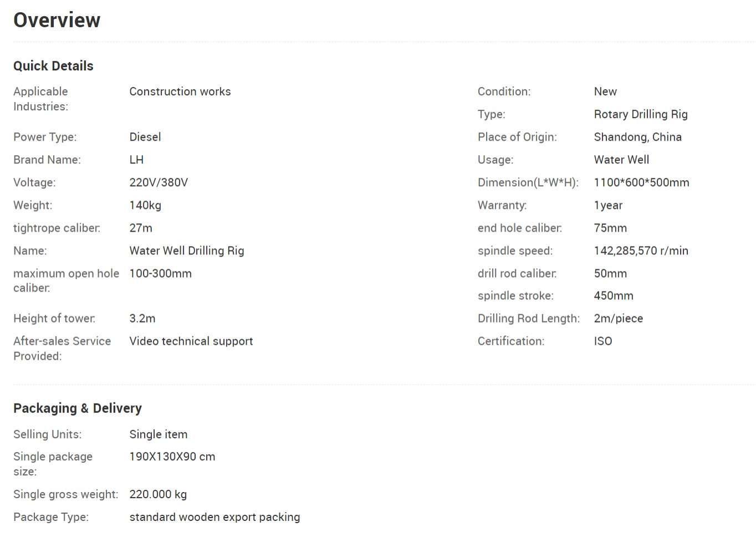Select the Quick Details section title
This screenshot has width=756, height=537.
(x=53, y=66)
